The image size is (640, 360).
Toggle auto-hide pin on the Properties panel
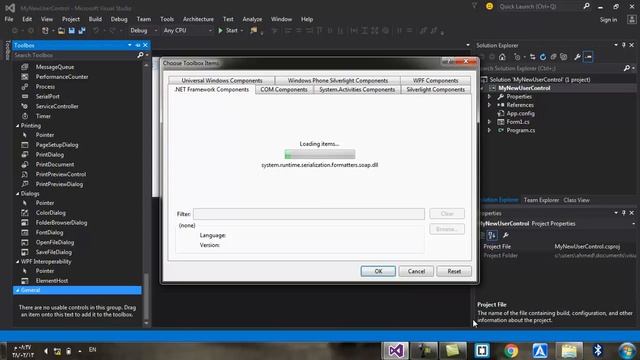[x=624, y=213]
